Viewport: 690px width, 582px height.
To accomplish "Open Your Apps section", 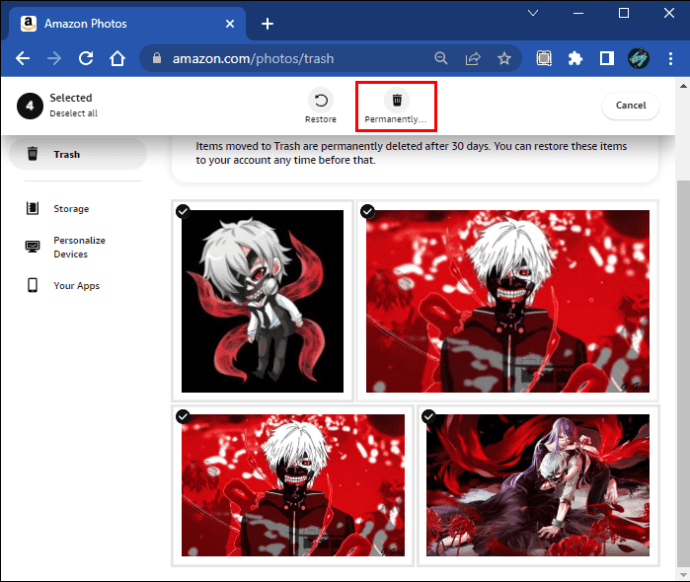I will tap(76, 286).
